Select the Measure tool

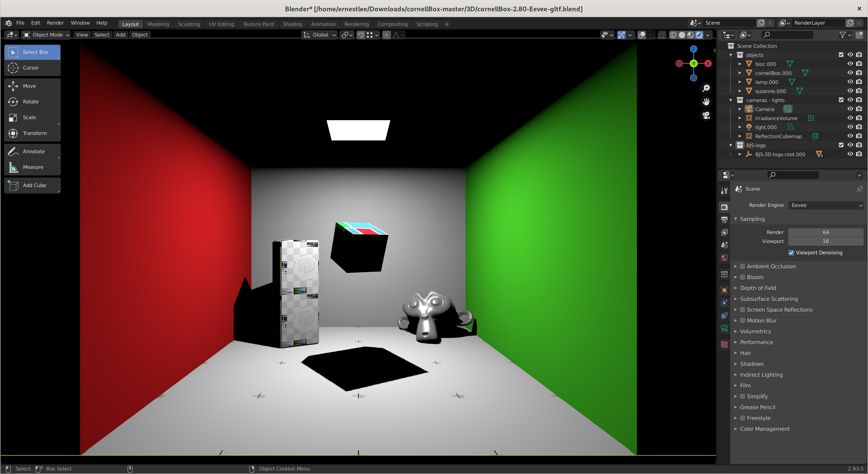tap(32, 167)
